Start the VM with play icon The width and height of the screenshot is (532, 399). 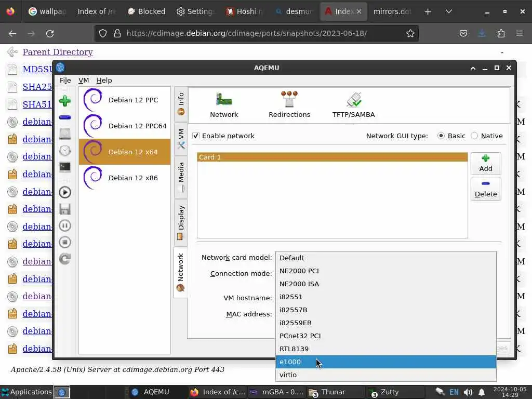click(65, 192)
